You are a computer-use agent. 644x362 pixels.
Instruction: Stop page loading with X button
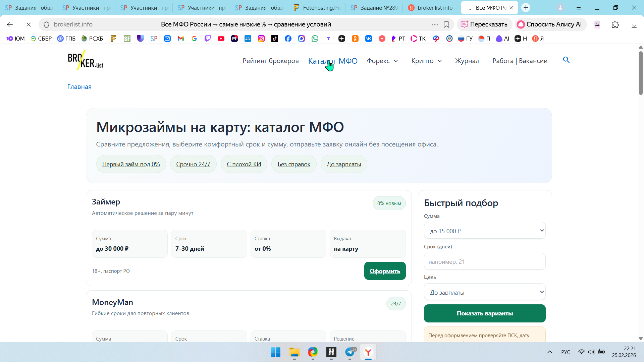tap(29, 24)
